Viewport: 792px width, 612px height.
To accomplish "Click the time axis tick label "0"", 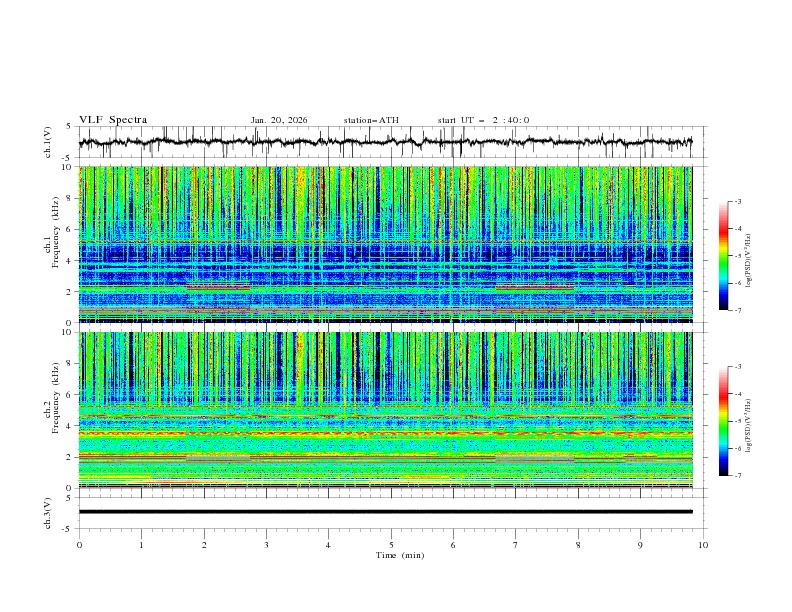I will pyautogui.click(x=79, y=545).
